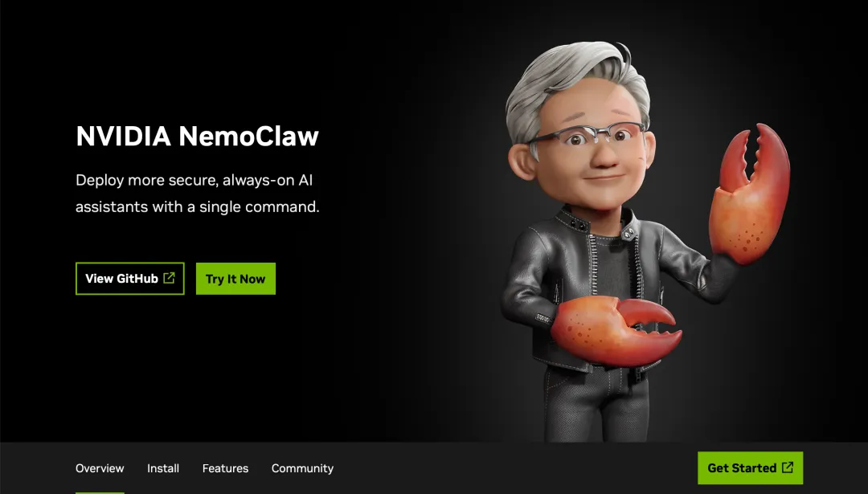
Task: Click the Deploy more secure tagline text
Action: [x=197, y=193]
